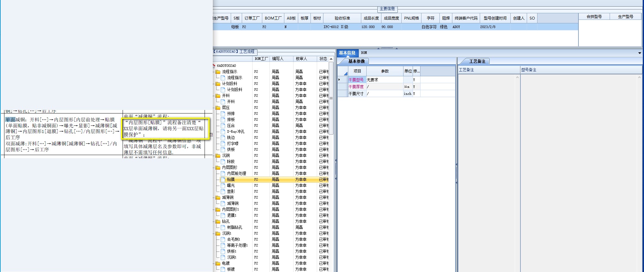Click the document icon beside 显影
644x272 pixels.
point(223,192)
